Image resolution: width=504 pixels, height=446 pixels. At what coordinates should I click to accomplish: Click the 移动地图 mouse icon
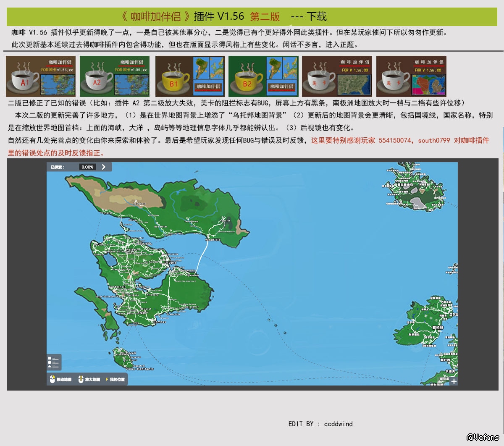click(52, 379)
